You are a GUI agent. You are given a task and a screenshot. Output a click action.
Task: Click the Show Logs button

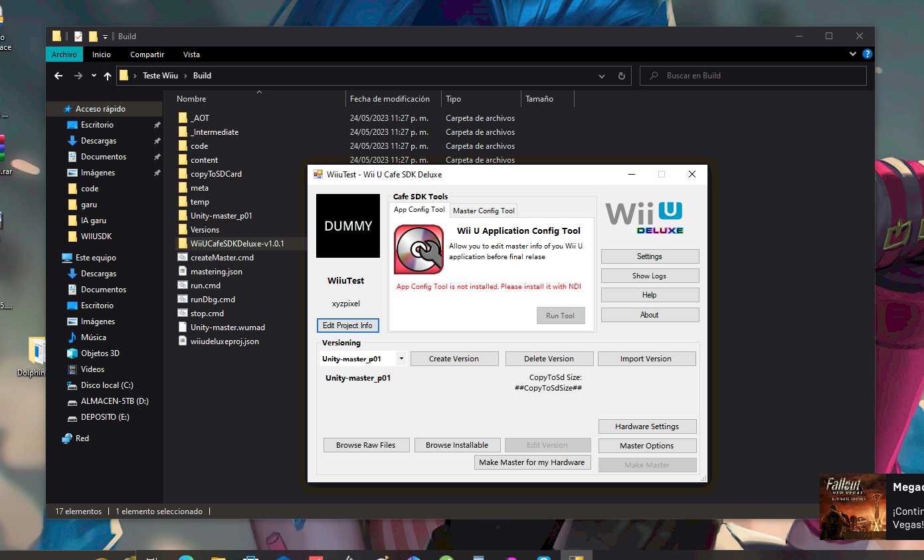[650, 276]
